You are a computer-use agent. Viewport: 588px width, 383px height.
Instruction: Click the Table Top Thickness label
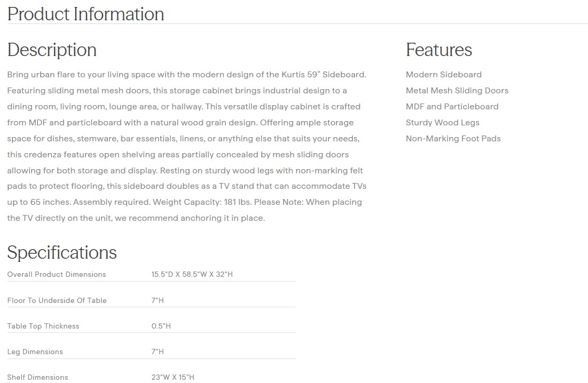43,326
